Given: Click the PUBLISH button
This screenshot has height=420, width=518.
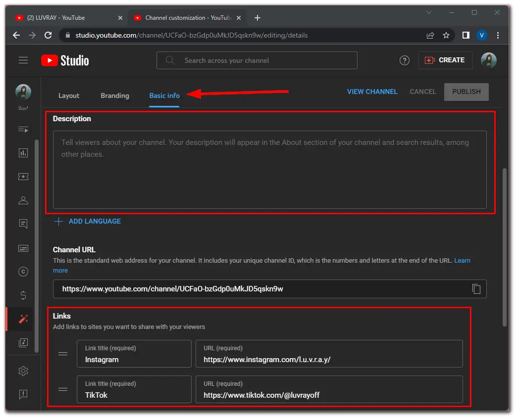Looking at the screenshot, I should coord(466,92).
